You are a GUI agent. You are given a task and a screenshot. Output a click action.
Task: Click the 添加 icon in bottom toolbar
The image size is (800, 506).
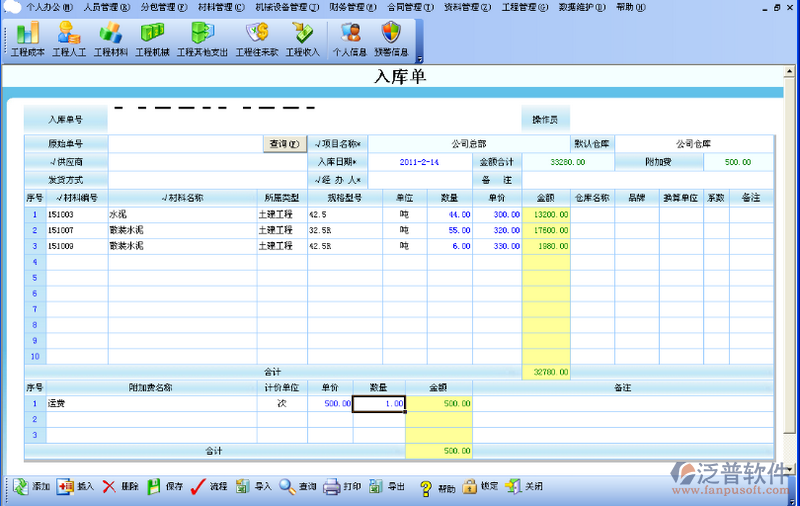[x=30, y=487]
